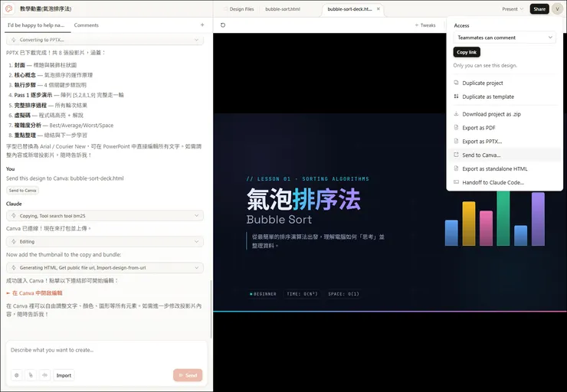Open the Present dropdown
This screenshot has height=392, width=567.
tap(513, 9)
